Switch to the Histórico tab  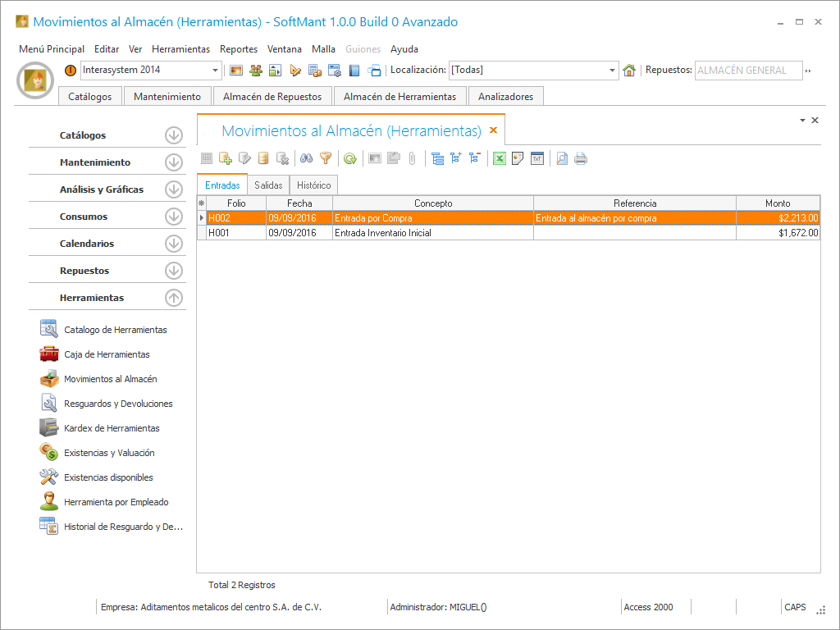[x=313, y=185]
